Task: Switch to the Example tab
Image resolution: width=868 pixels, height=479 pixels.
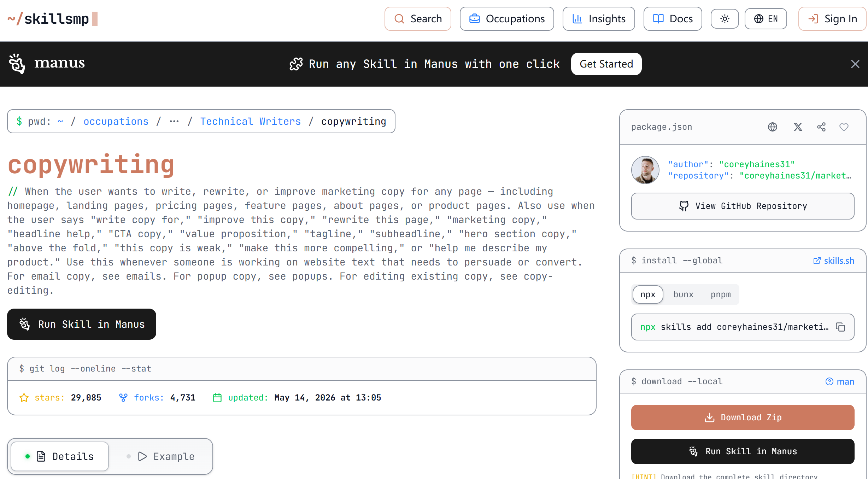Action: click(161, 456)
